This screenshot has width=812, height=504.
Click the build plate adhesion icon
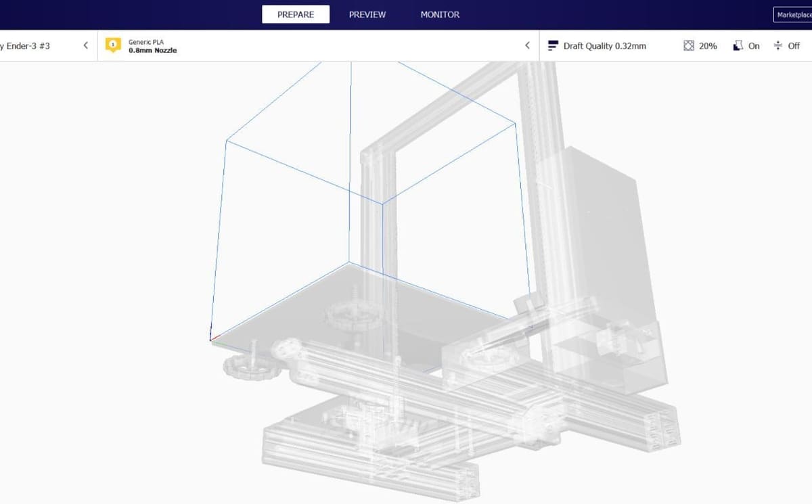pyautogui.click(x=777, y=45)
